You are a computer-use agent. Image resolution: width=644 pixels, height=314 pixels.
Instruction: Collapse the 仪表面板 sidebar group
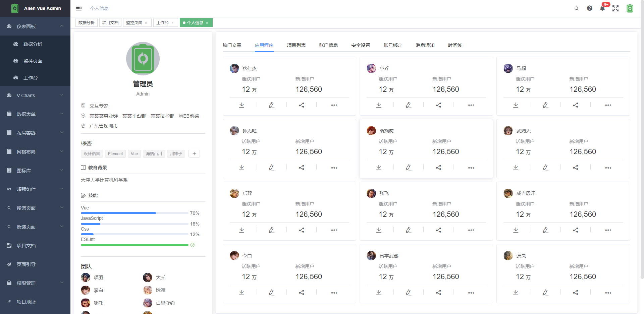35,26
